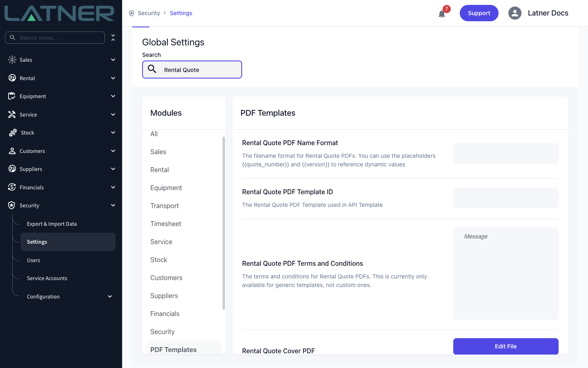
Task: Expand the Stock menu chevron
Action: [x=113, y=132]
